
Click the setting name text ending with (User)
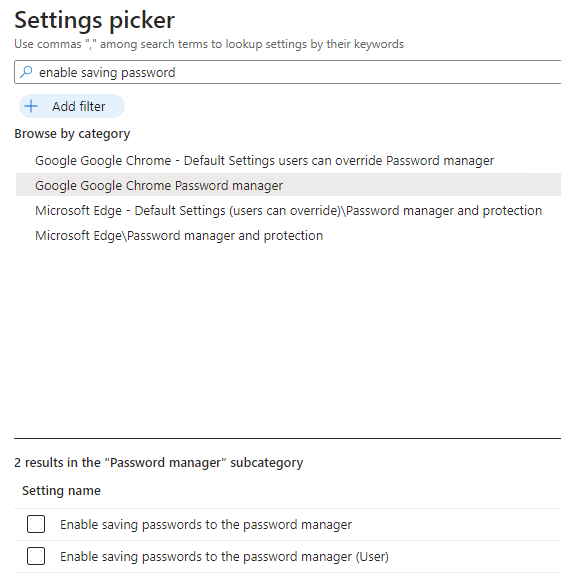coord(224,556)
